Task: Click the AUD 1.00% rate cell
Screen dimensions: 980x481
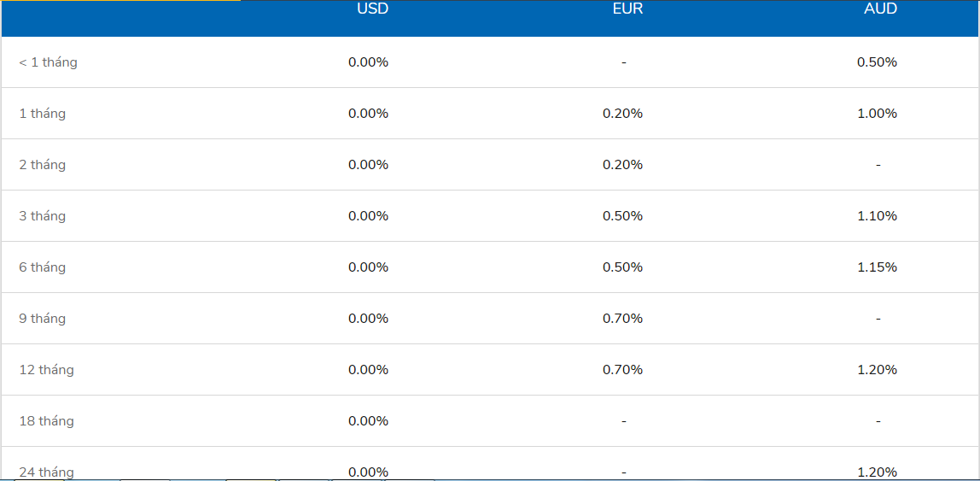Action: [x=878, y=114]
